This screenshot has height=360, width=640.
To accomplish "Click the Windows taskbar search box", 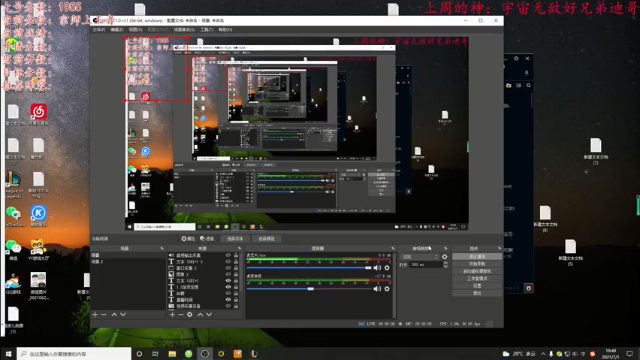I will click(74, 354).
